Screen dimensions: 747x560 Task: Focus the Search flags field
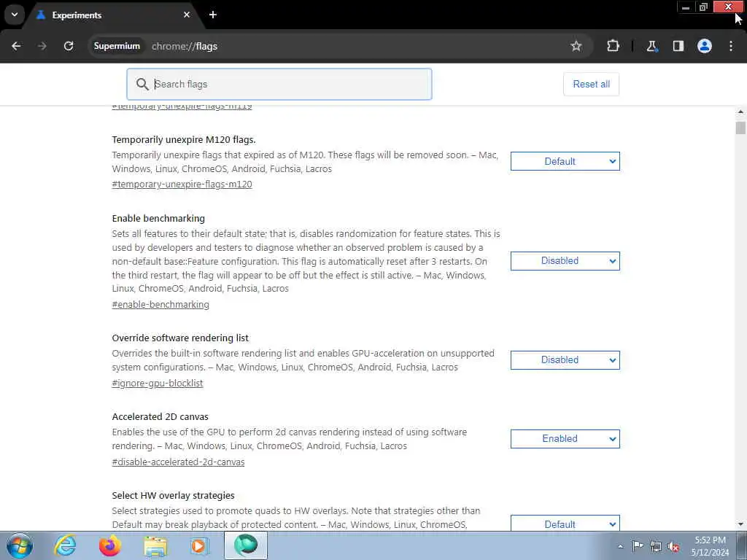pyautogui.click(x=279, y=85)
